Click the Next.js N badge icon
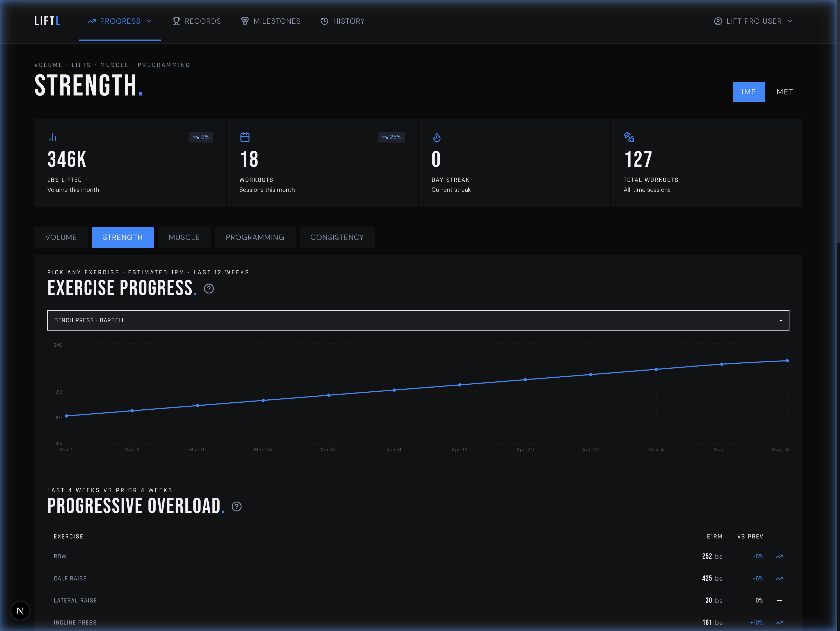The width and height of the screenshot is (840, 631). coord(20,611)
